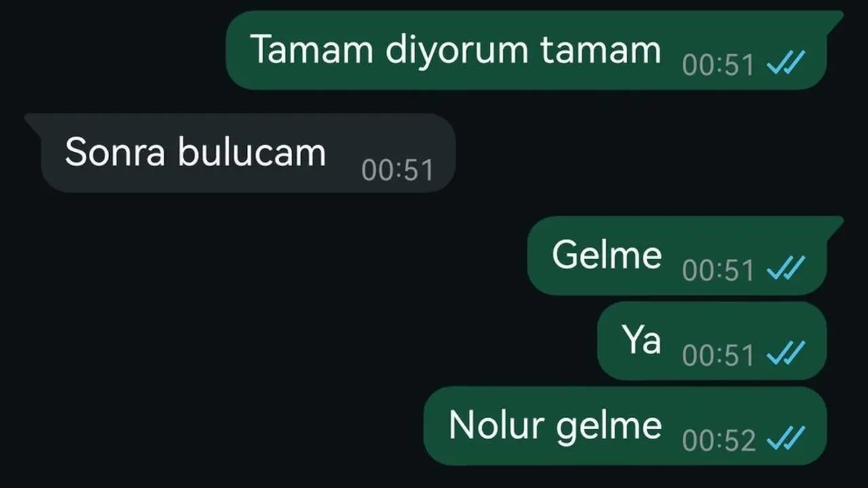Tap the read receipt ticks beside 'Gelme'
868x488 pixels.
[x=785, y=269]
